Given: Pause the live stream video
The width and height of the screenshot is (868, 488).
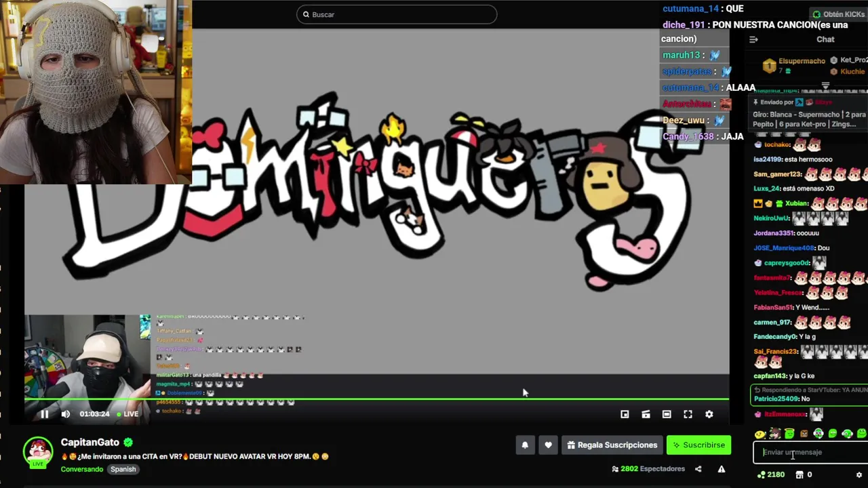Looking at the screenshot, I should click(44, 414).
